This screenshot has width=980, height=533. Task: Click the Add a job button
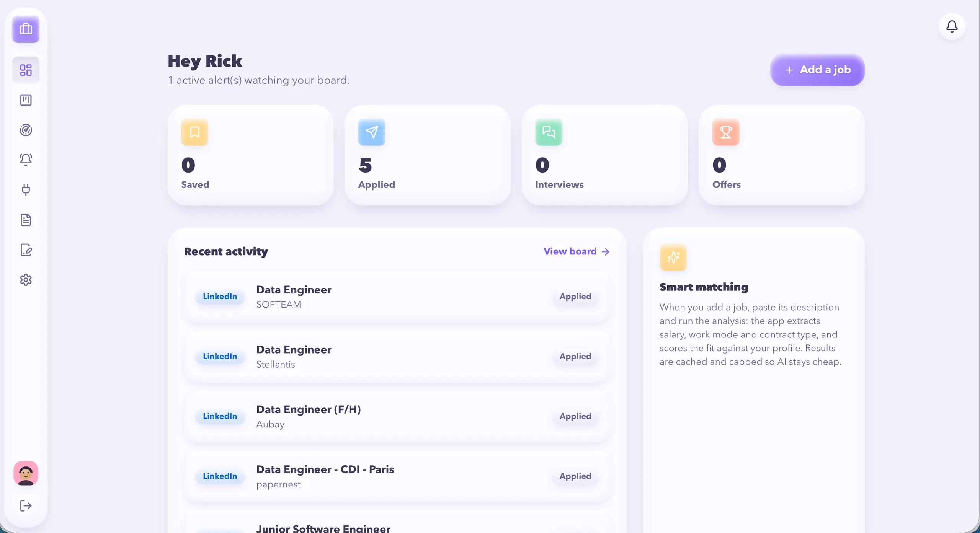point(817,70)
